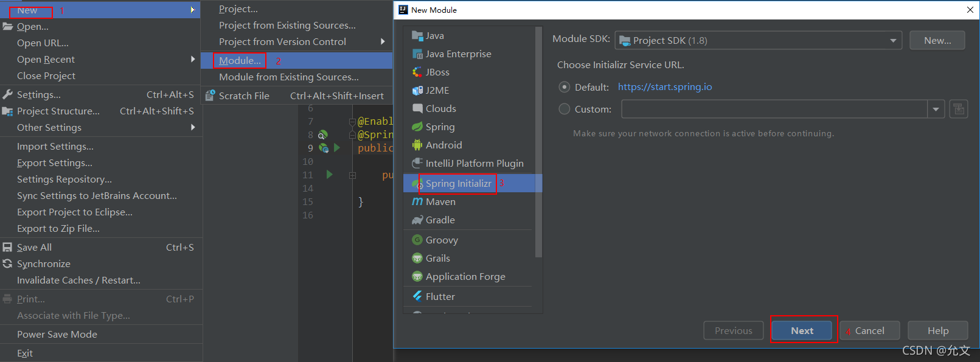Click Open URL... menu entry
This screenshot has width=980, height=362.
(100, 43)
